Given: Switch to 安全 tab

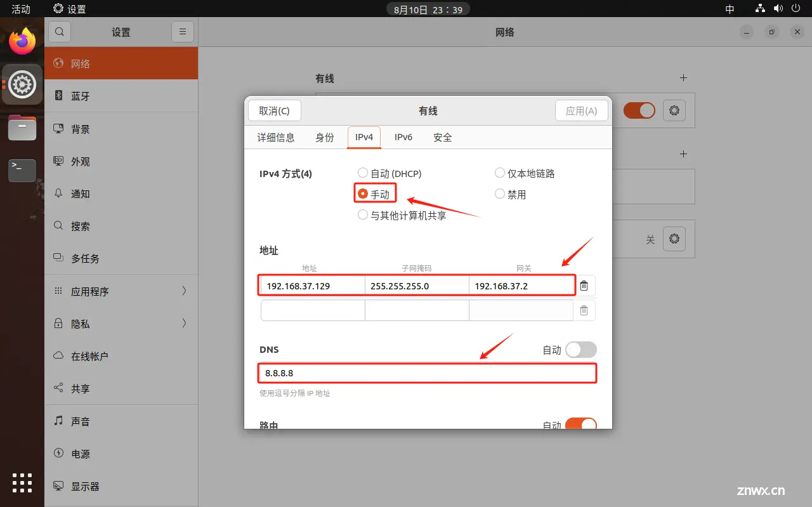Looking at the screenshot, I should click(x=443, y=137).
